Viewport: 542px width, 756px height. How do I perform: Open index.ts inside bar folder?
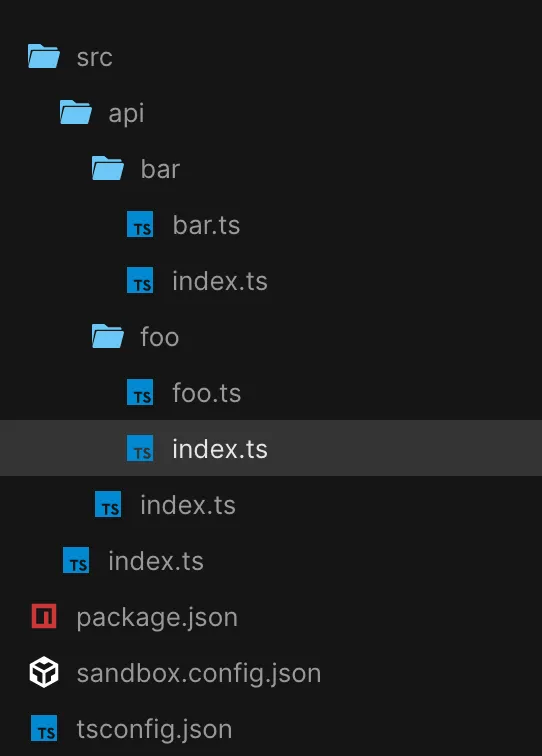pos(220,281)
